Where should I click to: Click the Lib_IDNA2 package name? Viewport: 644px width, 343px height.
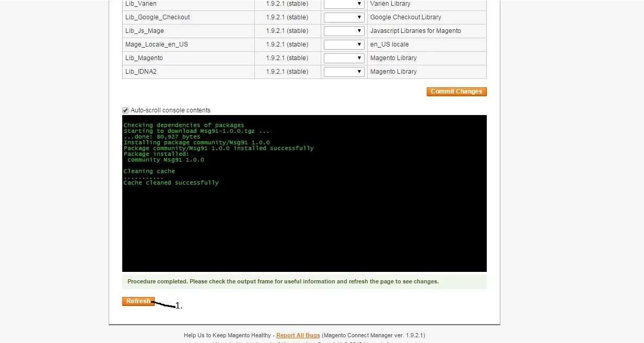click(x=141, y=72)
